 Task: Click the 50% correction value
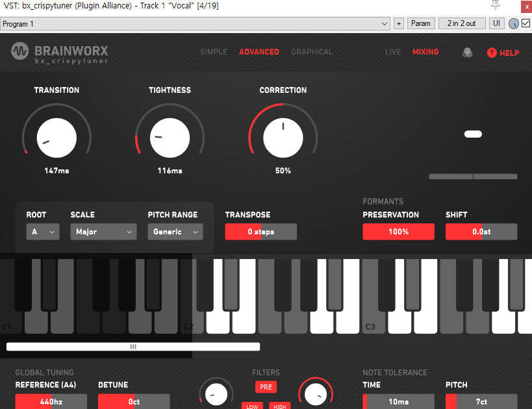click(x=283, y=171)
